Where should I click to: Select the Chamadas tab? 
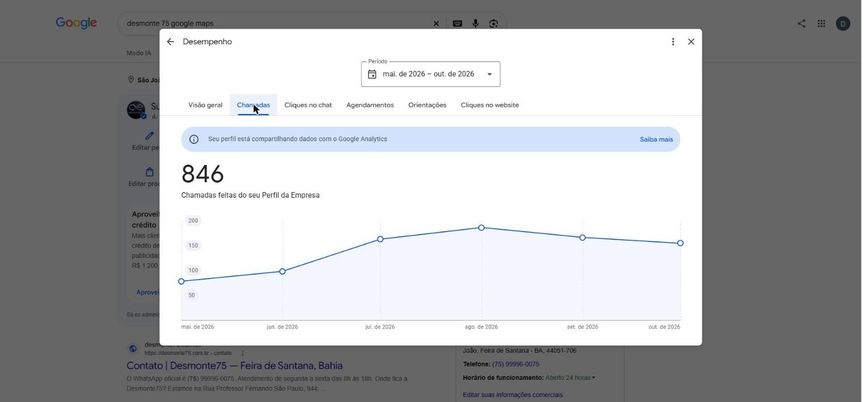point(254,105)
